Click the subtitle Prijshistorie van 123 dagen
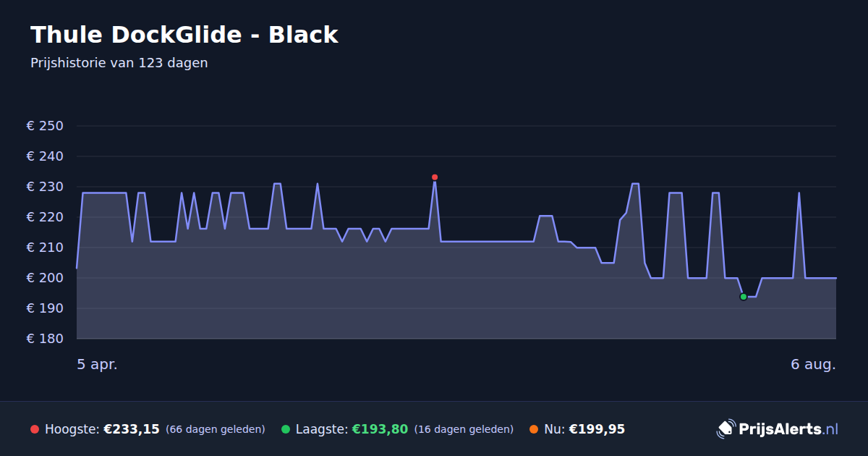Image resolution: width=868 pixels, height=456 pixels. (x=119, y=63)
